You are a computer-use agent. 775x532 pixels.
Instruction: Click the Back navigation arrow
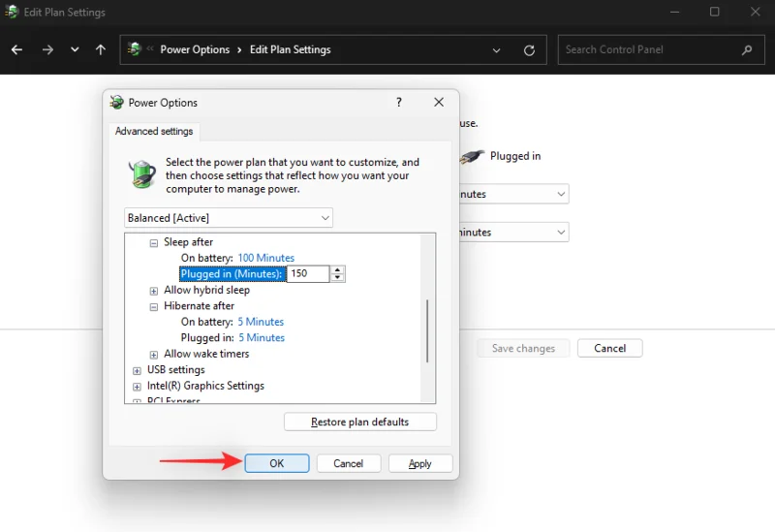(17, 49)
